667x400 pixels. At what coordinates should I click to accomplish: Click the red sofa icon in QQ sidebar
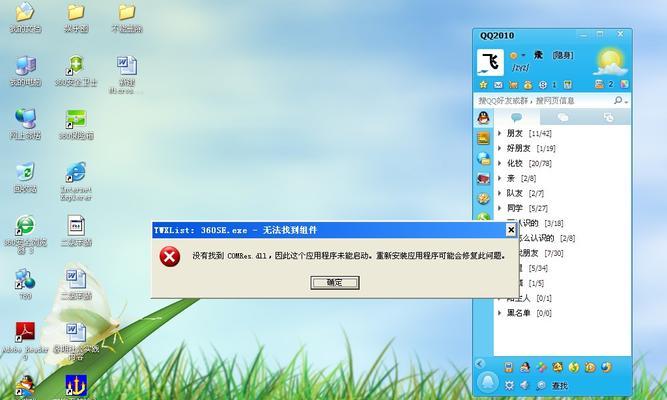pyautogui.click(x=483, y=178)
